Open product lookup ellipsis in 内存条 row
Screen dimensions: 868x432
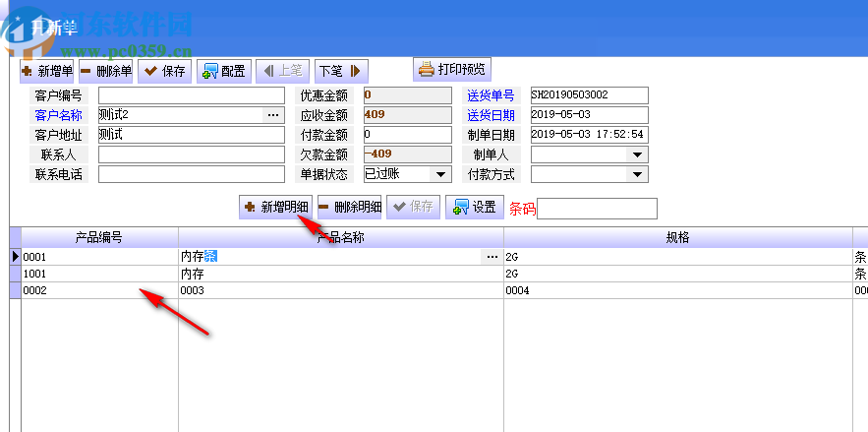[x=492, y=257]
